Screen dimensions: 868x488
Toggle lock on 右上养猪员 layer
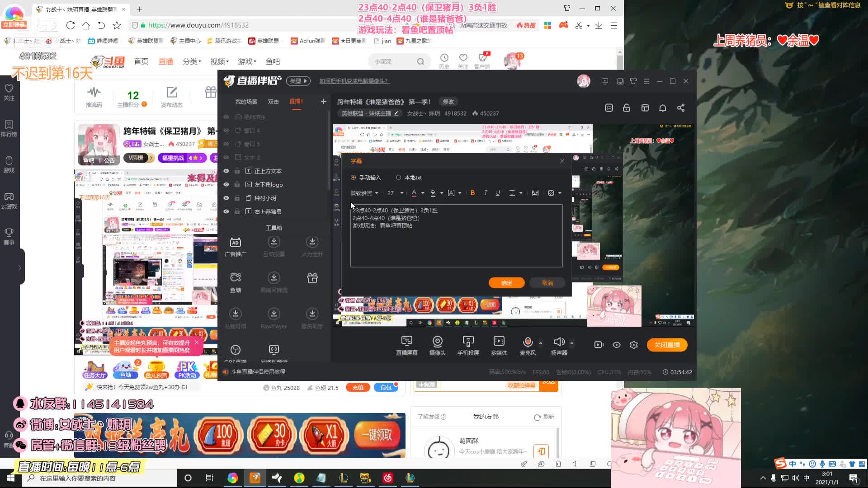(237, 211)
